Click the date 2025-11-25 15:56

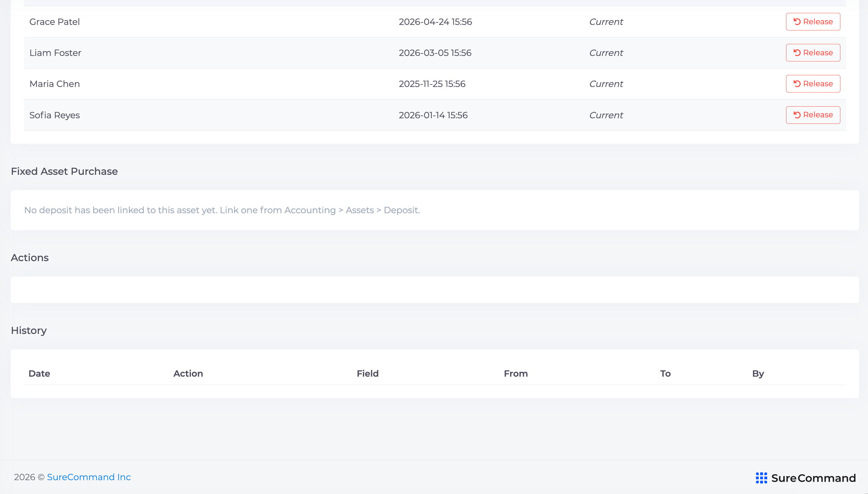tap(432, 84)
